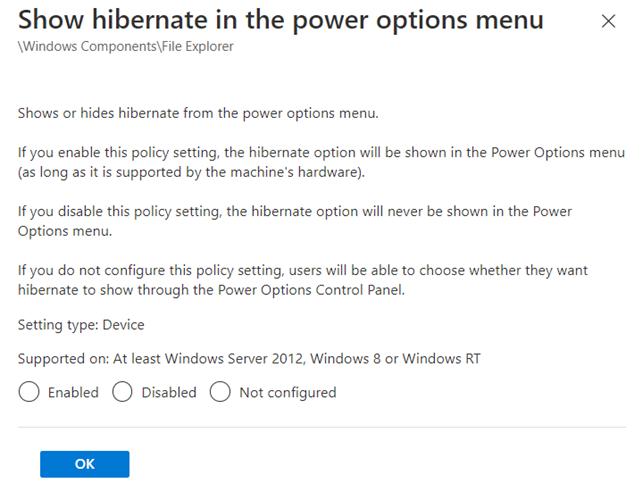626x500 pixels.
Task: Select the Enabled radio button circle
Action: (29, 392)
